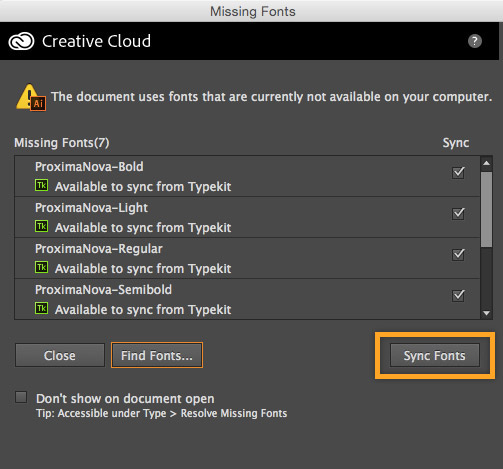Screen dimensions: 503x469
Task: Click the scroll down arrow in font list
Action: click(486, 313)
